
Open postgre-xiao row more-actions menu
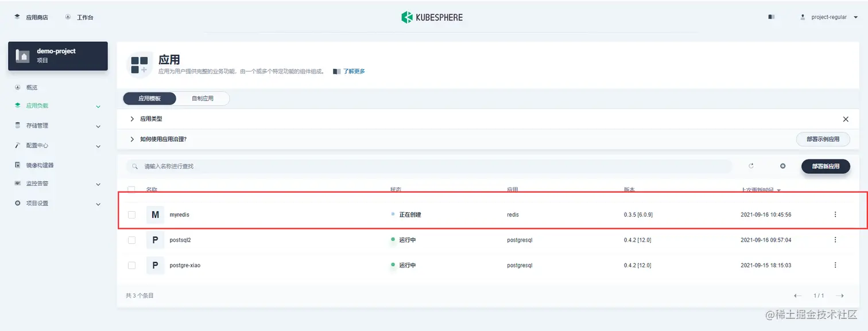[835, 265]
